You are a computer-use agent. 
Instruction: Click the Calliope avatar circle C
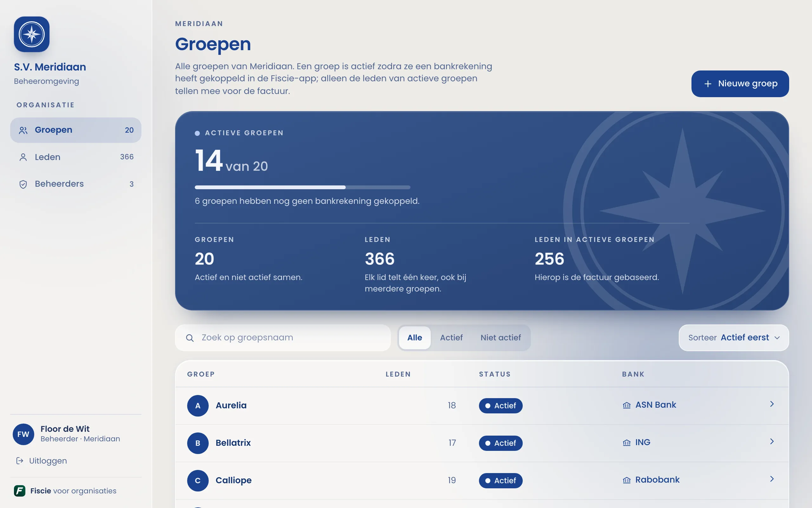[198, 480]
